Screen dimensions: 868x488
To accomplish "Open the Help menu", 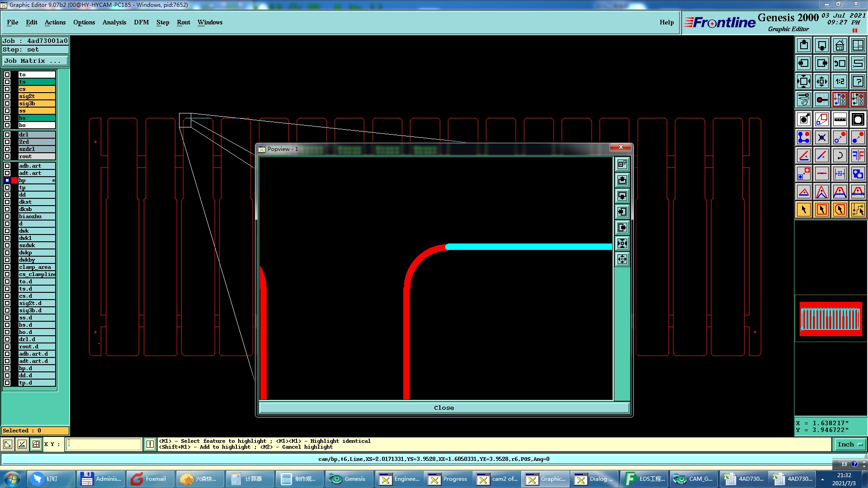I will tap(666, 22).
